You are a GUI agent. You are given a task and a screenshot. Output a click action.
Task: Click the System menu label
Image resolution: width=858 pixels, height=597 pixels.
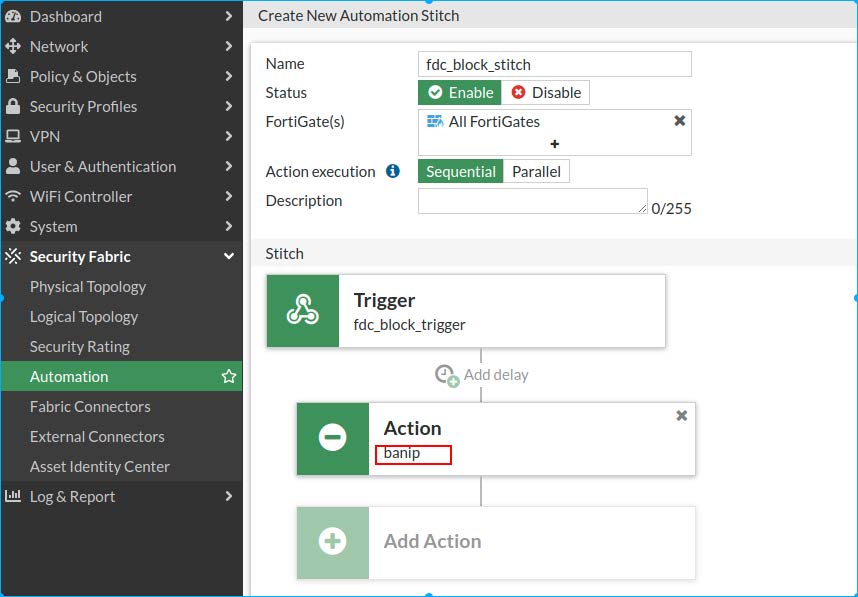tap(53, 227)
